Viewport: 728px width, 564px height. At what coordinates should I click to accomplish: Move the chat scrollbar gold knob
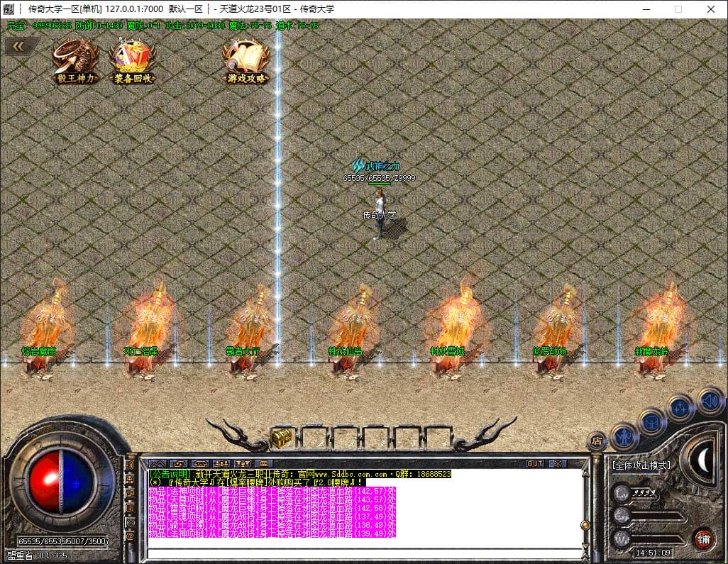pyautogui.click(x=586, y=525)
